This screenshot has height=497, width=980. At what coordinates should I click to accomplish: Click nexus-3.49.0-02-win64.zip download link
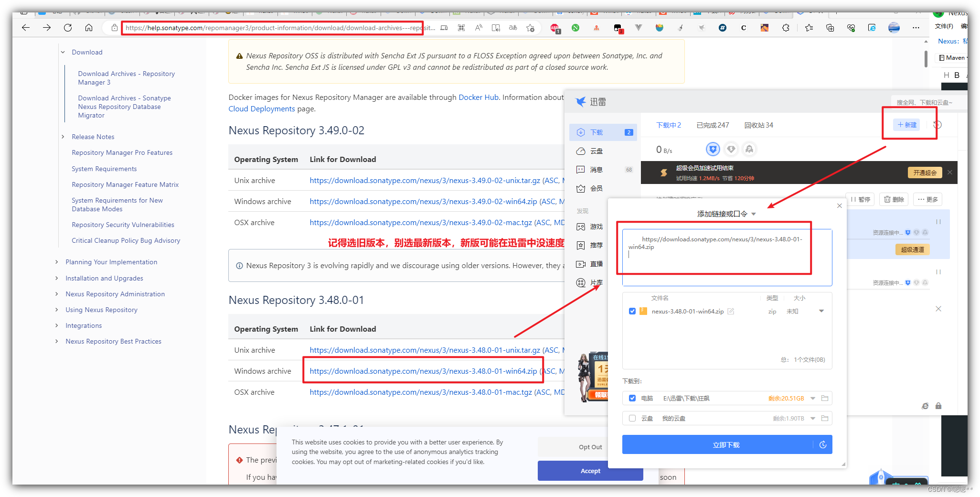pos(423,201)
